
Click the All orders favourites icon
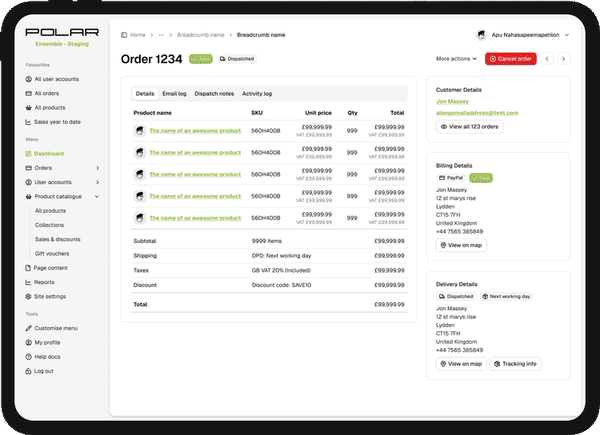pyautogui.click(x=28, y=93)
